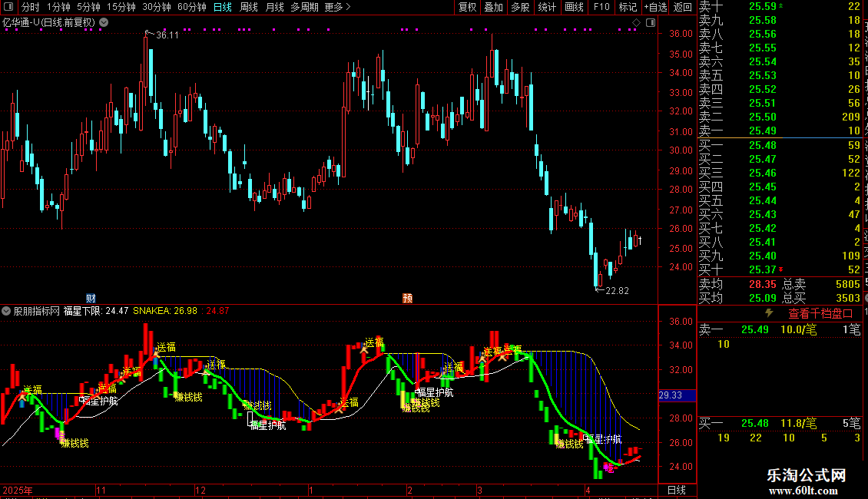868x499 pixels.
Task: Click the 财 financial marker icon
Action: point(91,298)
